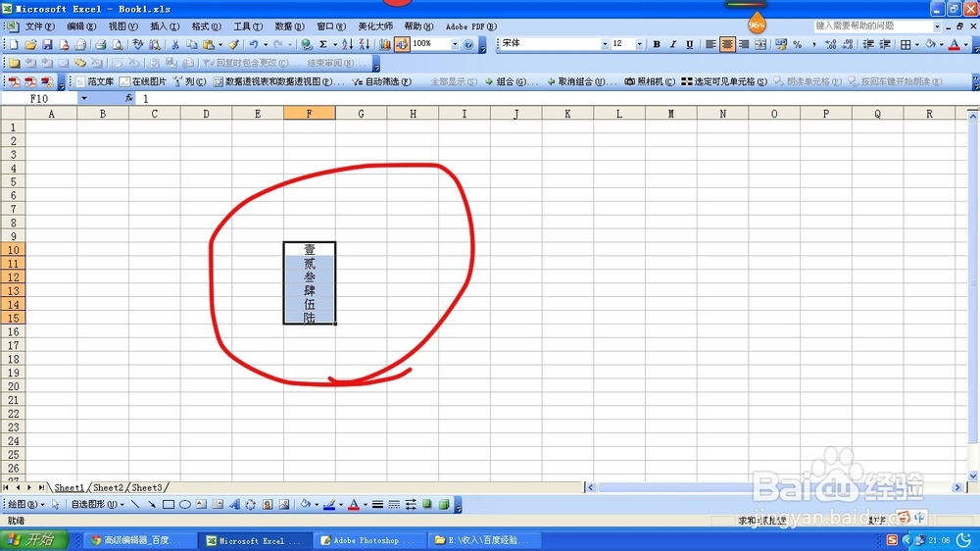980x551 pixels.
Task: Apply Percent Style format icon
Action: [798, 44]
